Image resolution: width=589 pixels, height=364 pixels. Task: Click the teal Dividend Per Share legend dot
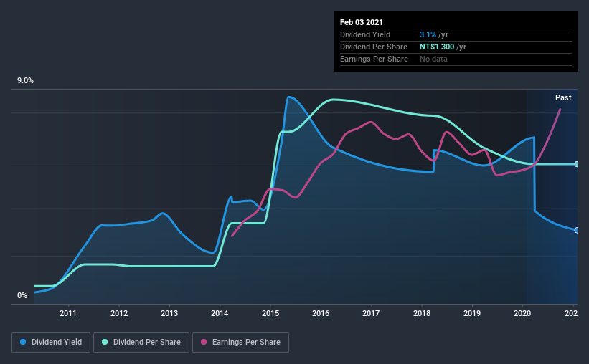point(105,342)
